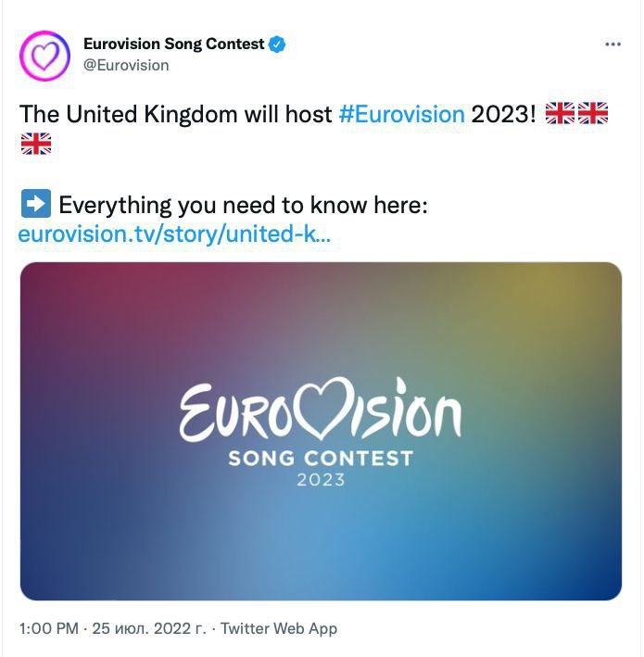Click the UK flag on the second line
Image resolution: width=644 pixels, height=657 pixels.
click(35, 144)
